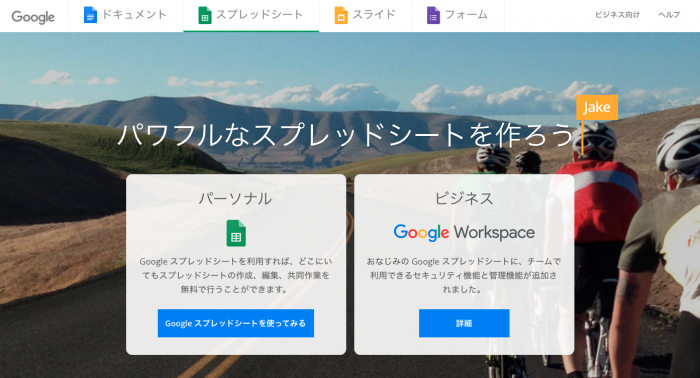
Task: Open the ドキュメント tab
Action: click(x=126, y=16)
